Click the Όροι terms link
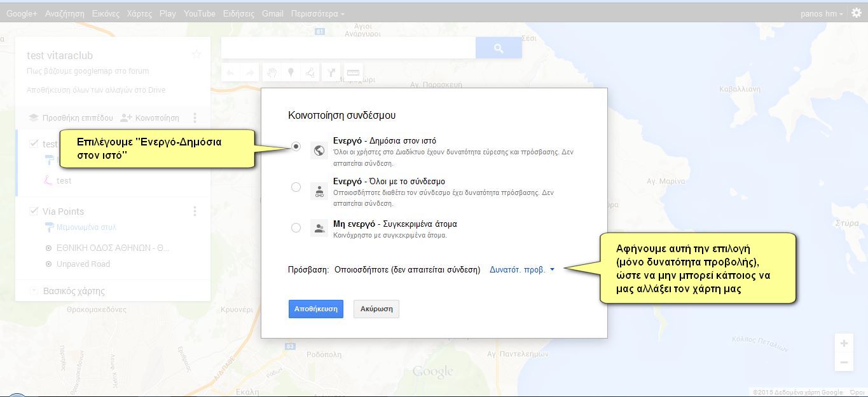 858,393
